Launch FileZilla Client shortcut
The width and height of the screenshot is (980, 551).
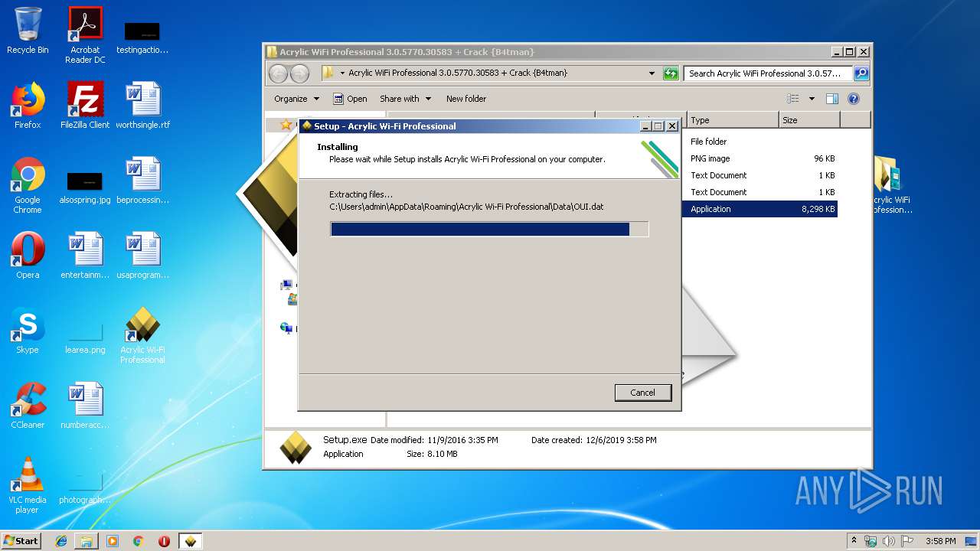click(x=85, y=106)
